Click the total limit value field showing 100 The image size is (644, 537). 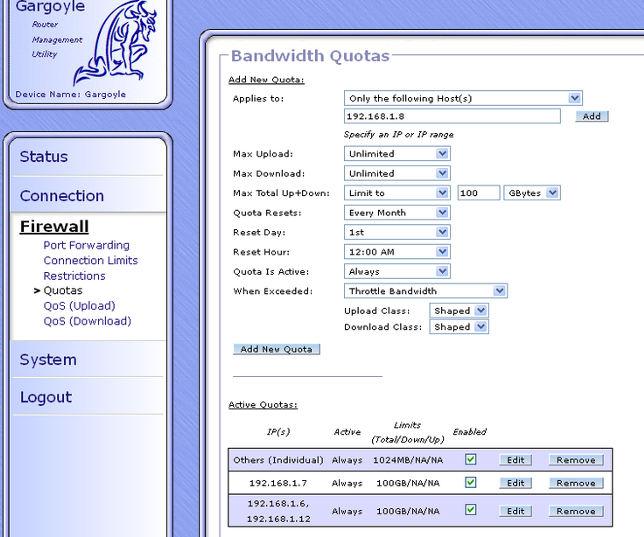tap(478, 193)
